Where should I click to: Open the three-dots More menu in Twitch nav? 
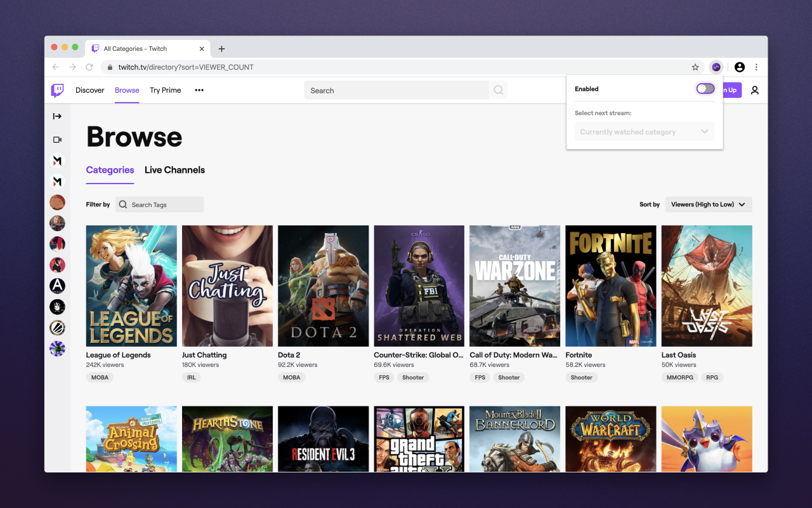[x=199, y=90]
